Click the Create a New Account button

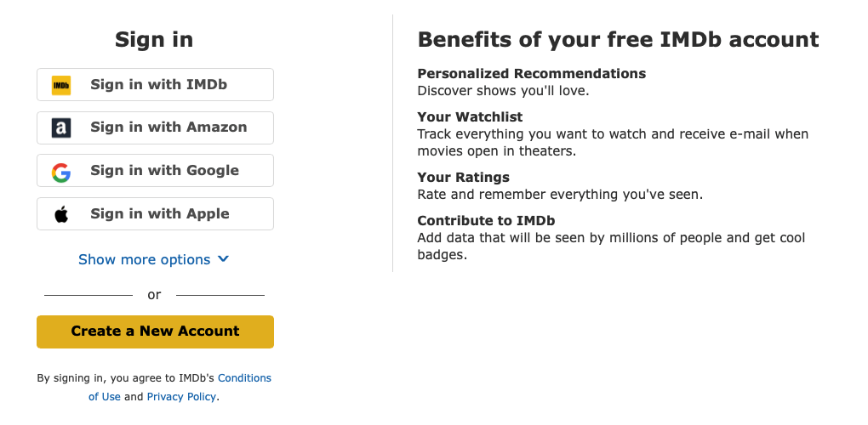pyautogui.click(x=155, y=331)
